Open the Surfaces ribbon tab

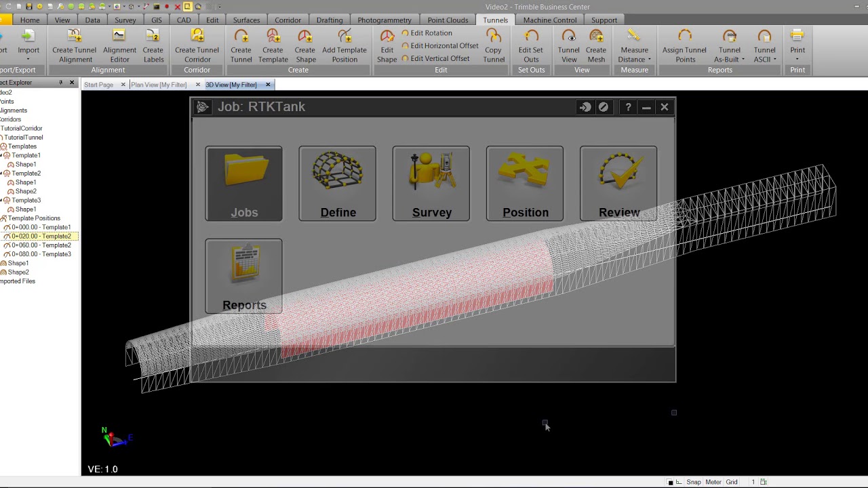pos(246,20)
